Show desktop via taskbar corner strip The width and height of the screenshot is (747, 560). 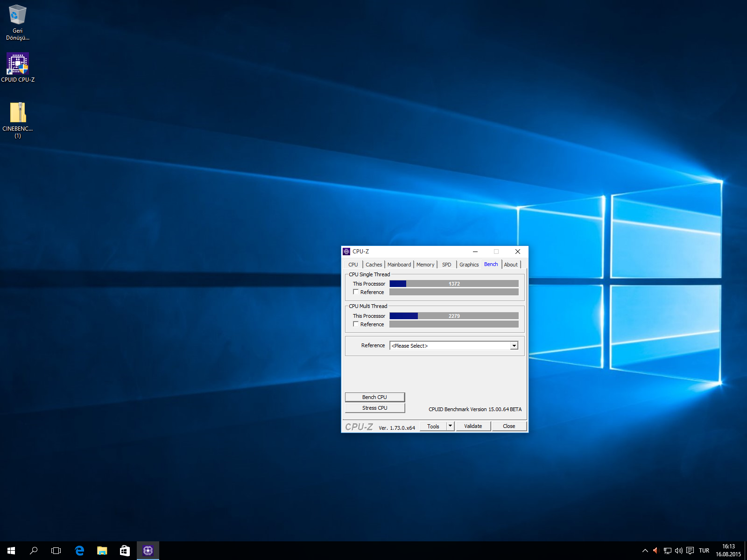point(746,551)
